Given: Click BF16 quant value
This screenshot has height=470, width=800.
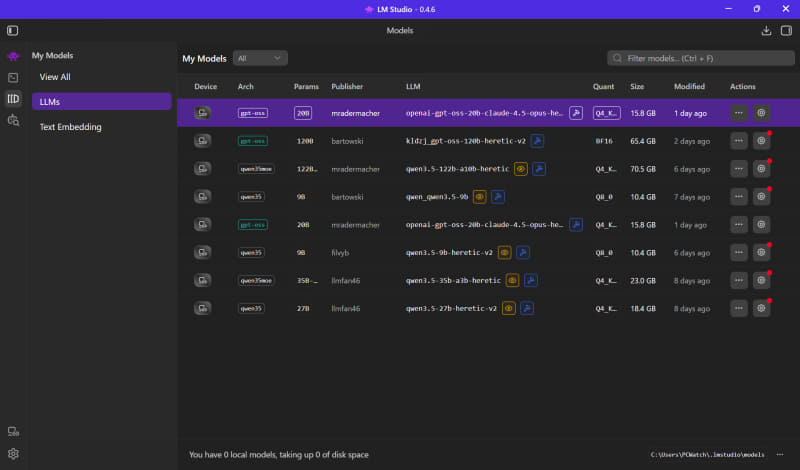Looking at the screenshot, I should click(x=604, y=141).
